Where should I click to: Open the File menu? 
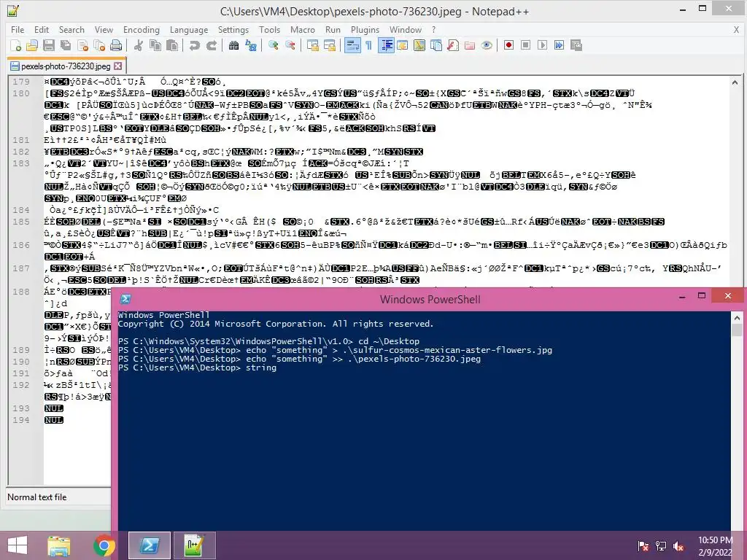[18, 29]
